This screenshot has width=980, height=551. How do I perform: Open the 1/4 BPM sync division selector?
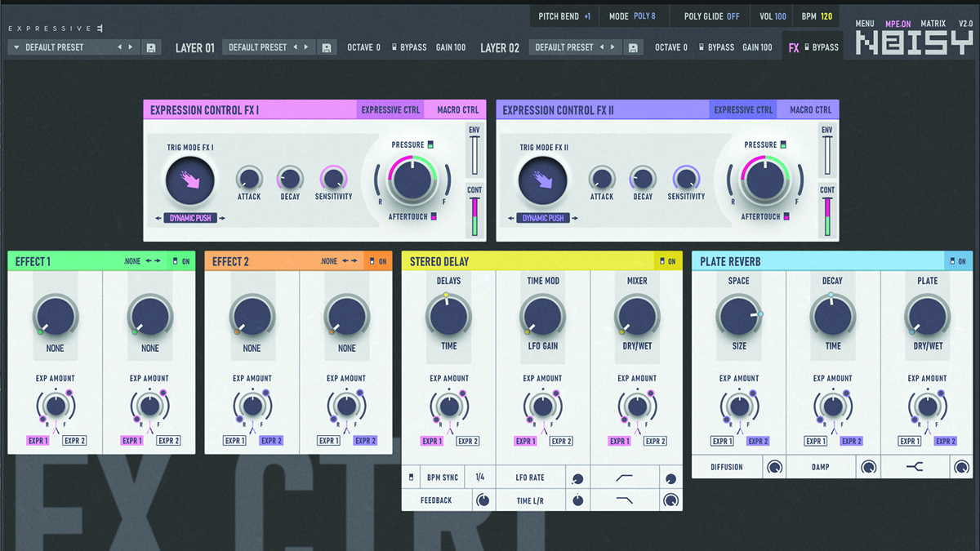point(479,478)
